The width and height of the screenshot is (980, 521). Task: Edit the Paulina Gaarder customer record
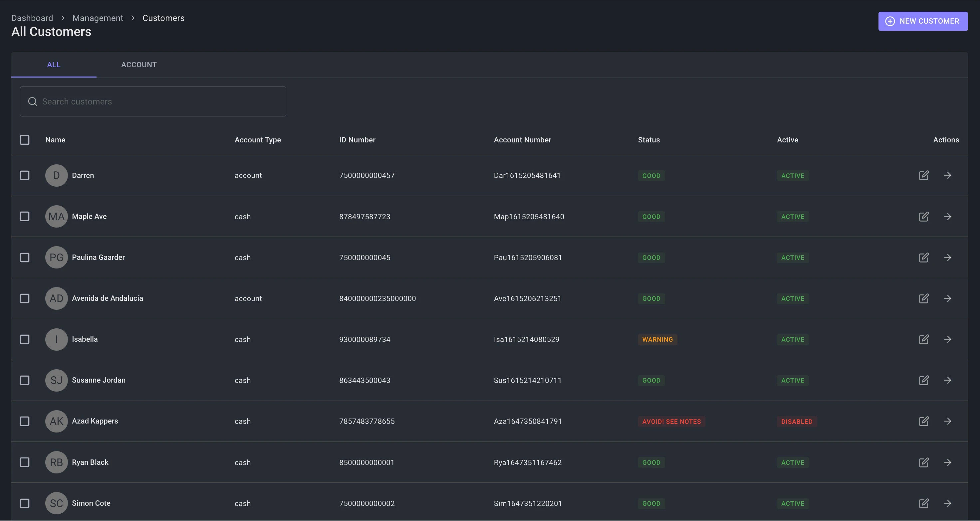tap(924, 258)
